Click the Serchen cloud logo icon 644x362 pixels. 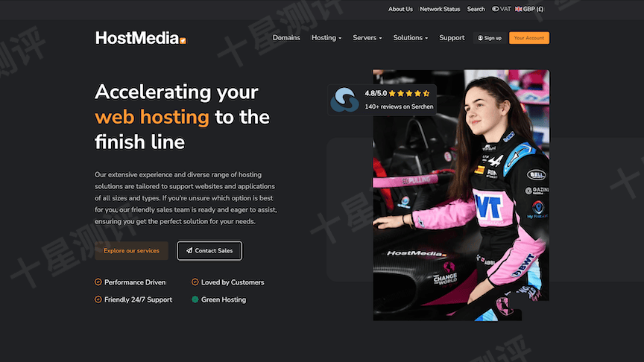click(x=345, y=100)
